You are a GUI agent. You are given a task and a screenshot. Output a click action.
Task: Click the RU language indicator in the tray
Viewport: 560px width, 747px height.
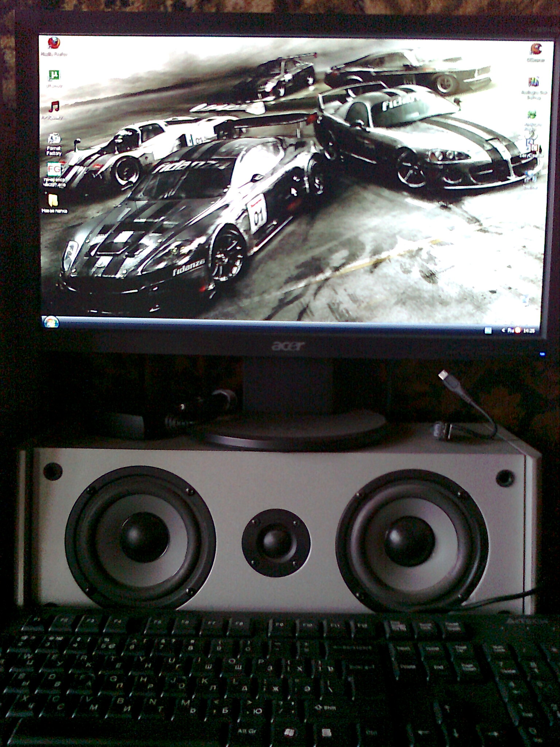511,330
